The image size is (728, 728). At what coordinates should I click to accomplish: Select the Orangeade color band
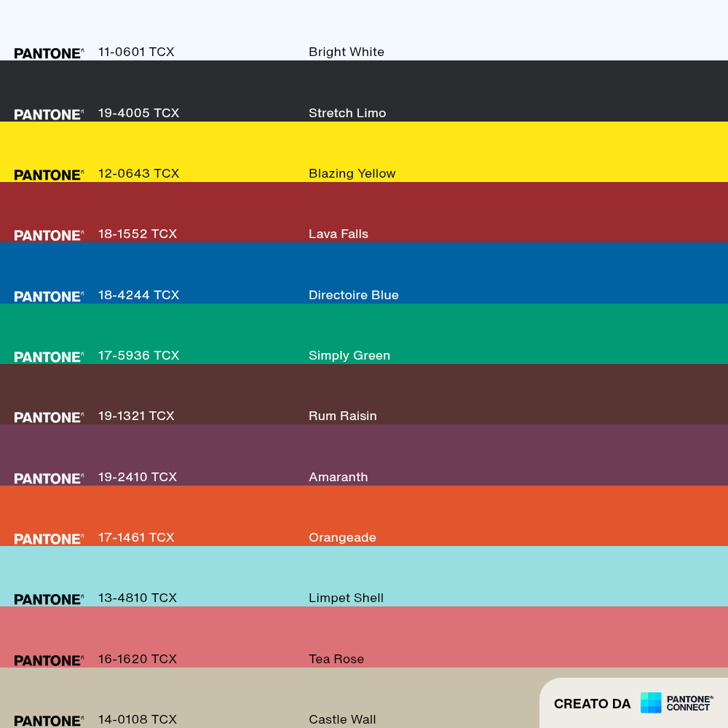[364, 516]
